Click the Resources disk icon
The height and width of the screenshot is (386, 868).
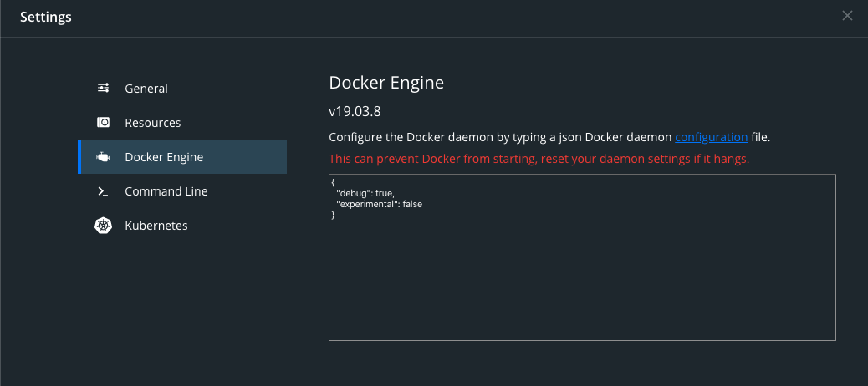[103, 122]
